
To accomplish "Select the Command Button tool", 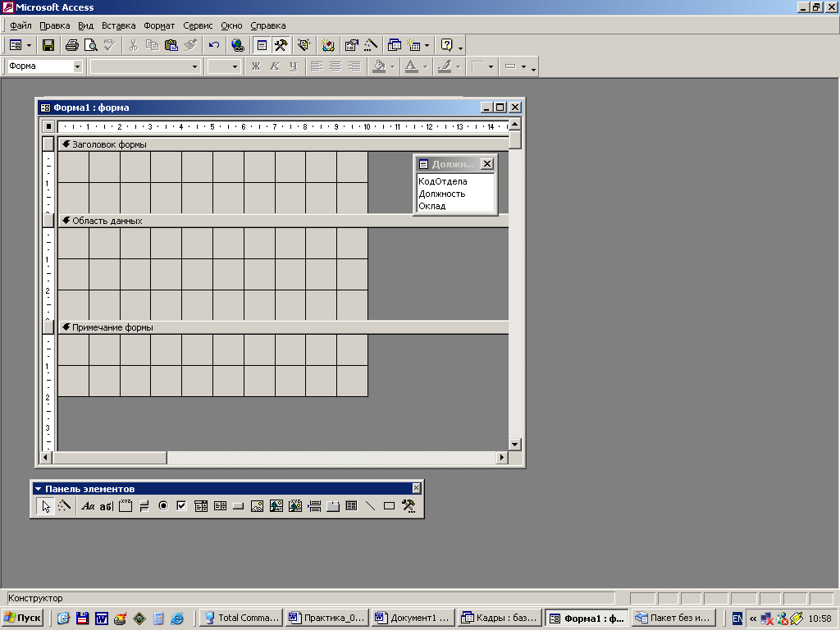I will coord(239,506).
